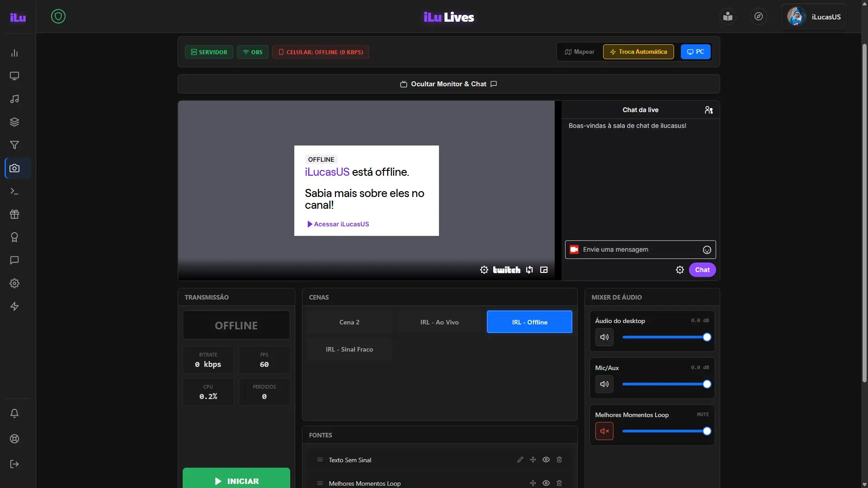Select the camera icon in the sidebar

pyautogui.click(x=14, y=168)
